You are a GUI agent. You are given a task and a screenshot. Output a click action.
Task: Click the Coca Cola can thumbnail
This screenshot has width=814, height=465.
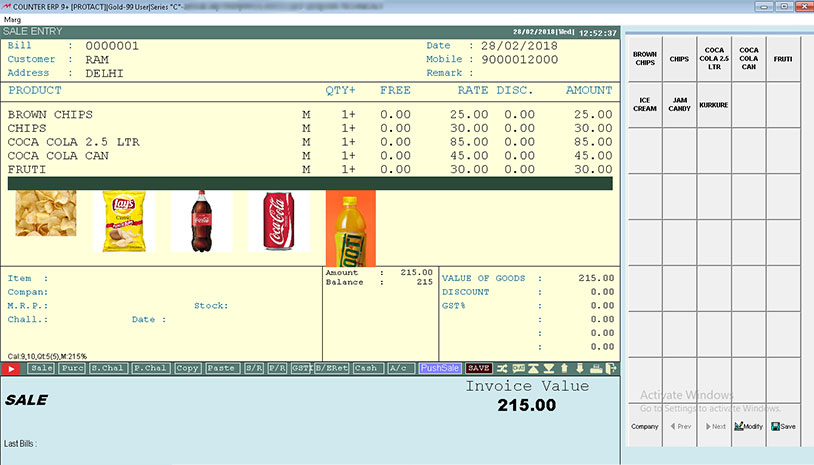(x=279, y=221)
